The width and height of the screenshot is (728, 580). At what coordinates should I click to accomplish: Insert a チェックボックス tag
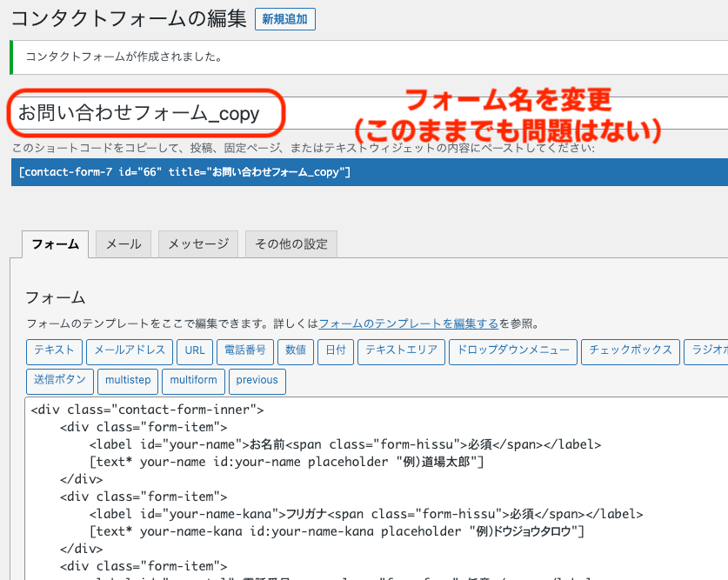631,351
